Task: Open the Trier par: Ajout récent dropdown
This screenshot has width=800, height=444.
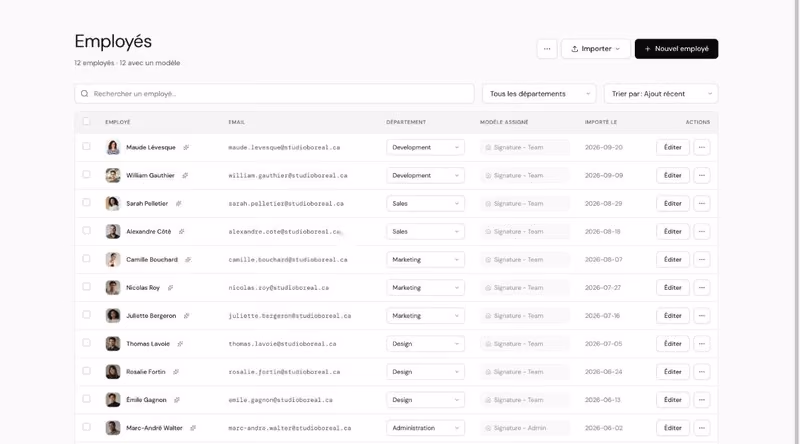Action: pos(661,94)
